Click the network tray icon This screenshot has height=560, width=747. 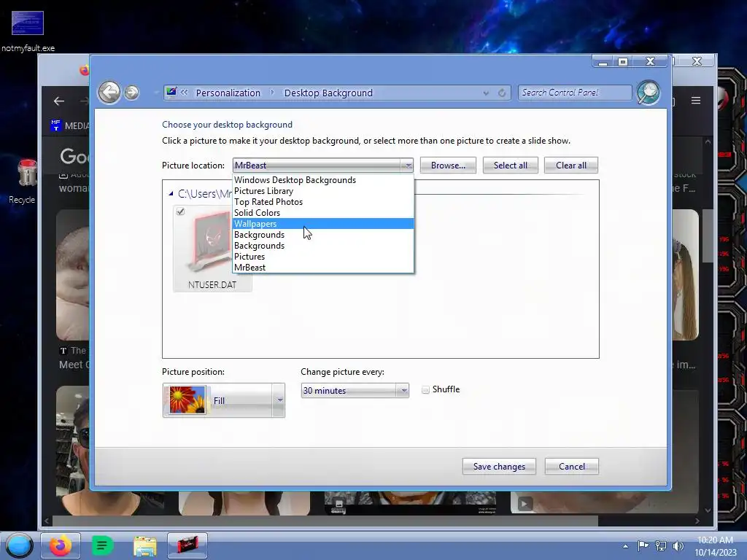pos(661,545)
